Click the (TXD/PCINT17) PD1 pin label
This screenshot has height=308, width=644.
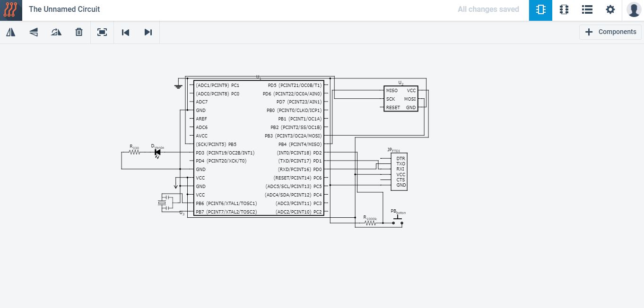(x=300, y=161)
